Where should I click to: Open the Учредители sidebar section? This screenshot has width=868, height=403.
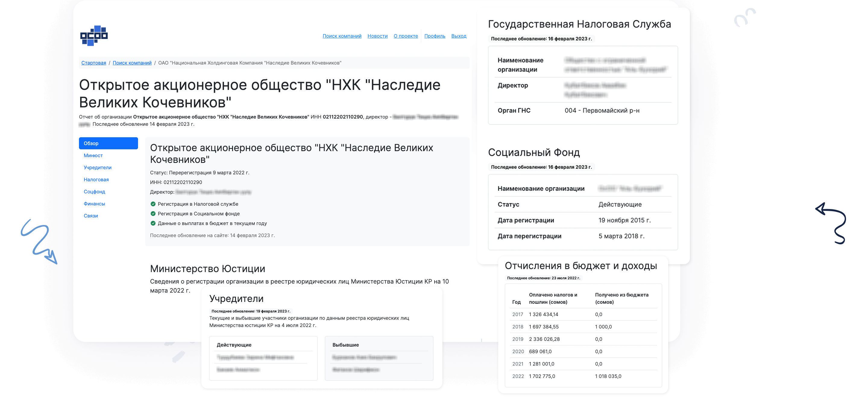coord(97,168)
